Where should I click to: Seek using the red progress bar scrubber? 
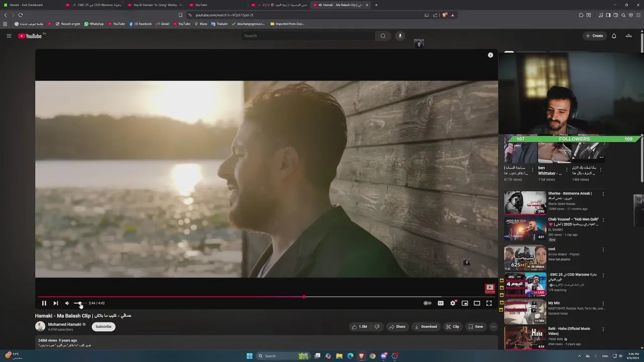(304, 297)
